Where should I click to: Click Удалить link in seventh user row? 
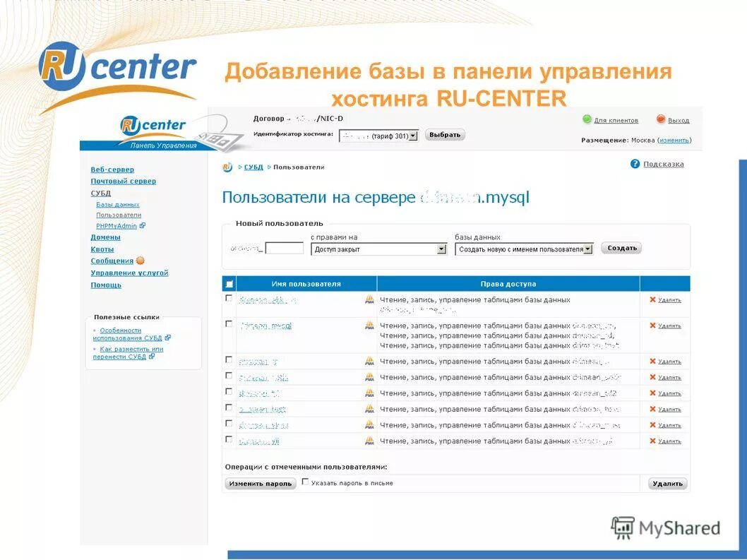coord(669,425)
